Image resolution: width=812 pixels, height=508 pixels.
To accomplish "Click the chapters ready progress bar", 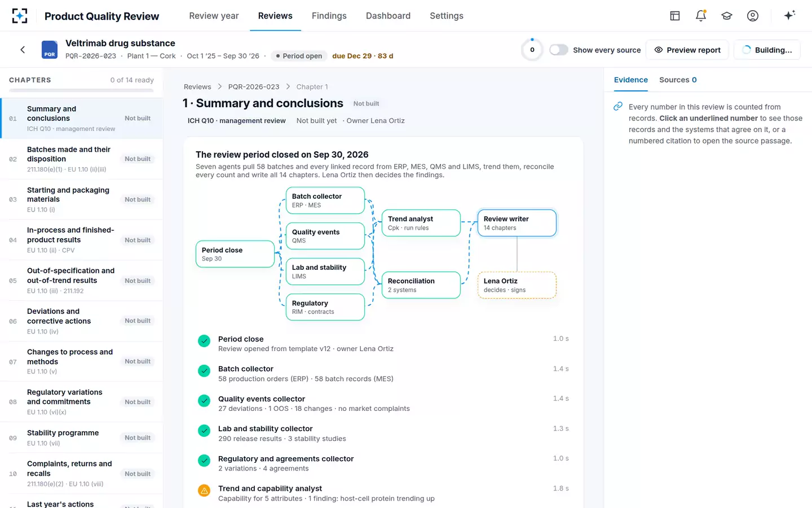I will coord(81,90).
